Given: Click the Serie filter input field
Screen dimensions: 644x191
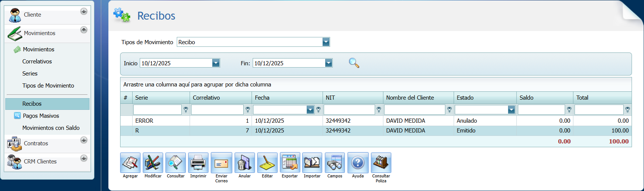Looking at the screenshot, I should pos(158,110).
